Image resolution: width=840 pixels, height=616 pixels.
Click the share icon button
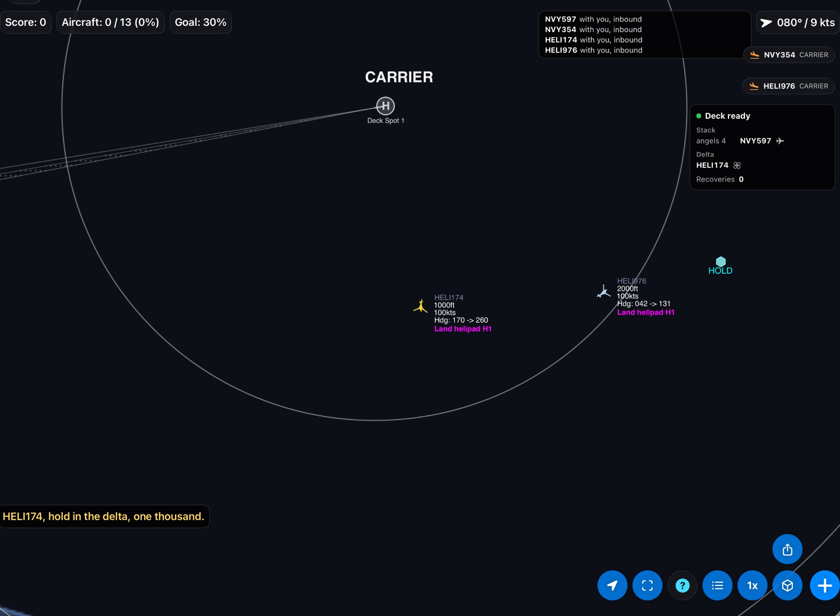787,549
